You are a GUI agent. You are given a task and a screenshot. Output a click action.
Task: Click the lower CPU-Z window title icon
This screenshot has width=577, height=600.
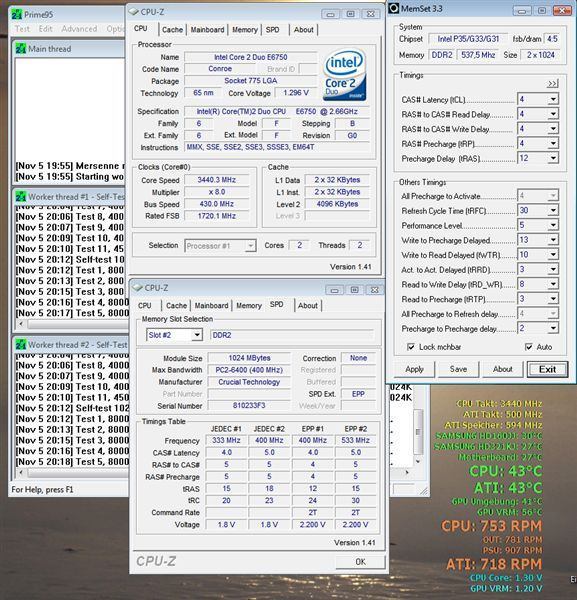click(x=137, y=288)
